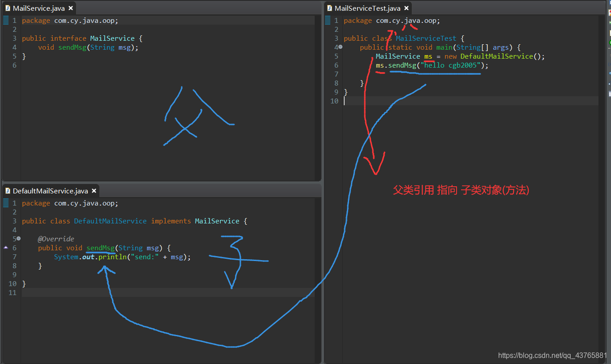The image size is (611, 364).
Task: Click the italic 'out' field in System.out
Action: 88,257
